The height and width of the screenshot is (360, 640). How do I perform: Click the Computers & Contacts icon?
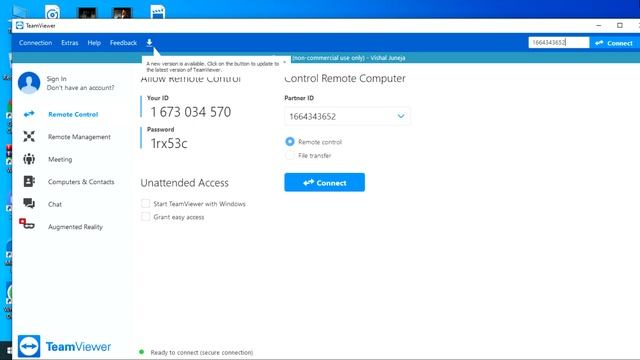tap(29, 181)
